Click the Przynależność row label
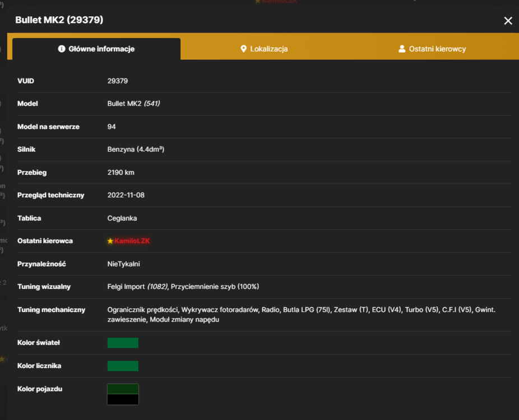 click(x=41, y=264)
